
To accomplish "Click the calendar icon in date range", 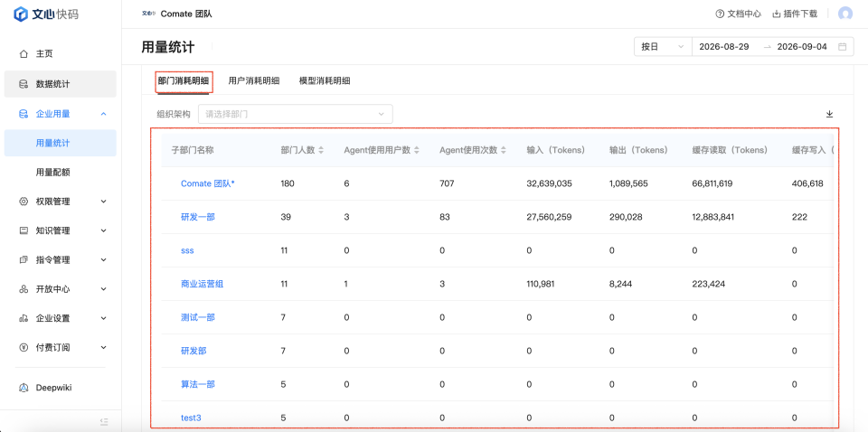I will (842, 46).
